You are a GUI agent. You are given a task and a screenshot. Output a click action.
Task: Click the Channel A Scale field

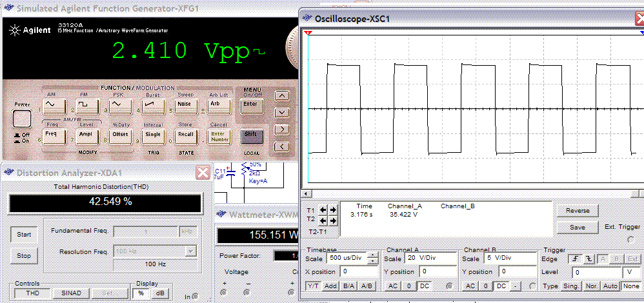[x=431, y=259]
